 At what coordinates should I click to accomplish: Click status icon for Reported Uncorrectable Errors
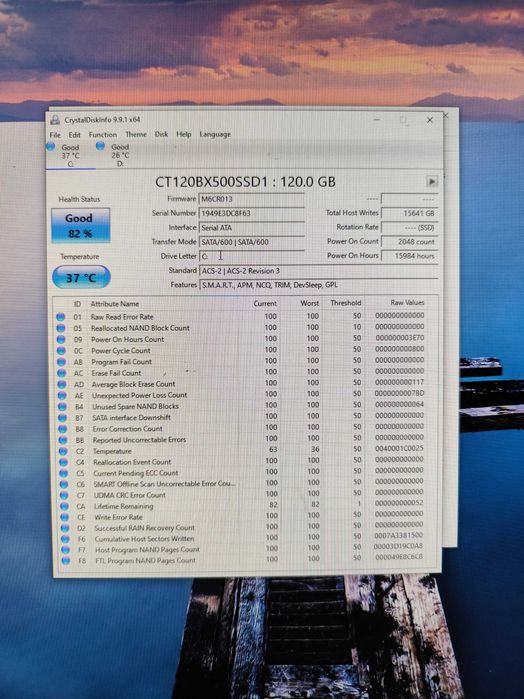pos(63,440)
